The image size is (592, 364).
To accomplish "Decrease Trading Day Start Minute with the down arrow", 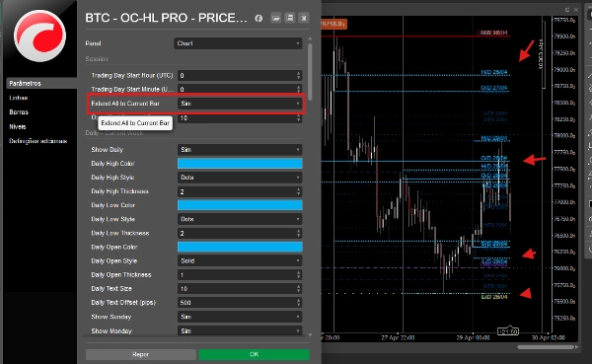I will [299, 92].
